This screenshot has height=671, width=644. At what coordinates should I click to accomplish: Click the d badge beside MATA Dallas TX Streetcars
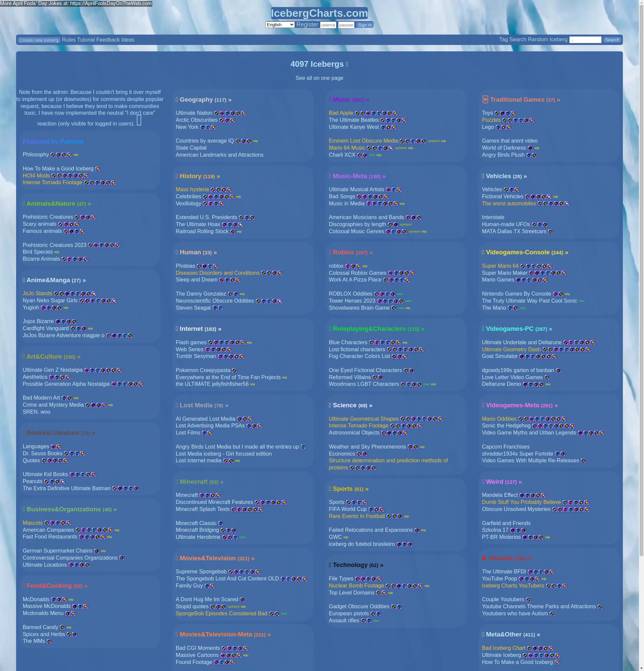coord(550,232)
